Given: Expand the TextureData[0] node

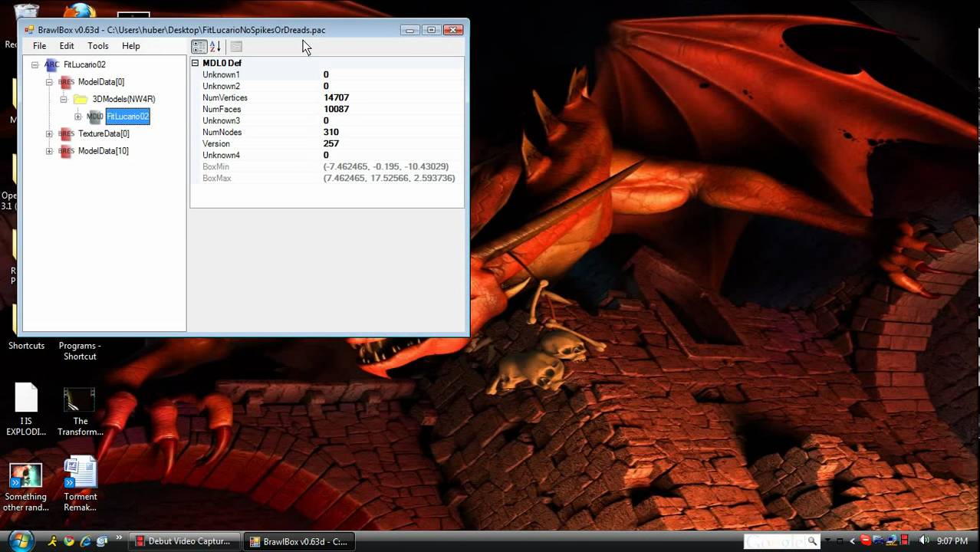Looking at the screenshot, I should point(49,134).
